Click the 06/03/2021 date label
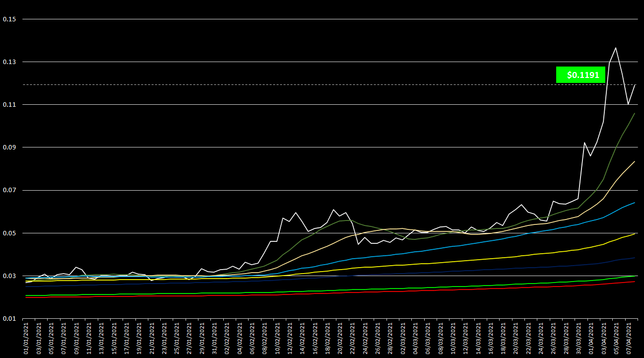This screenshot has height=358, width=644. click(x=429, y=339)
